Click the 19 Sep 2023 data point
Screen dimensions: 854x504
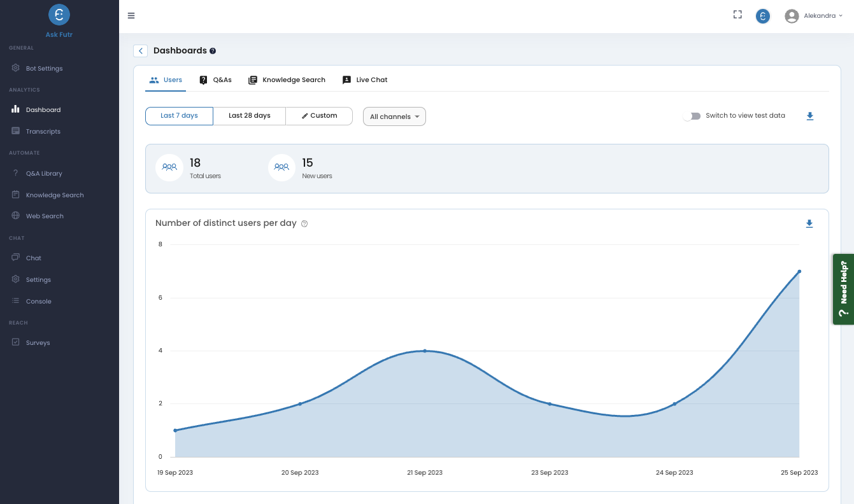pyautogui.click(x=175, y=430)
